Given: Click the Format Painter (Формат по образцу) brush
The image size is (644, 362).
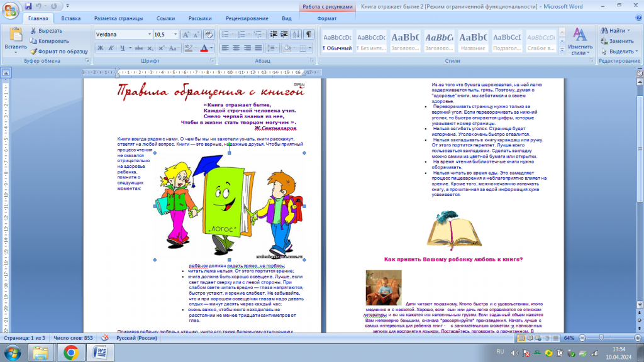Looking at the screenshot, I should point(33,52).
